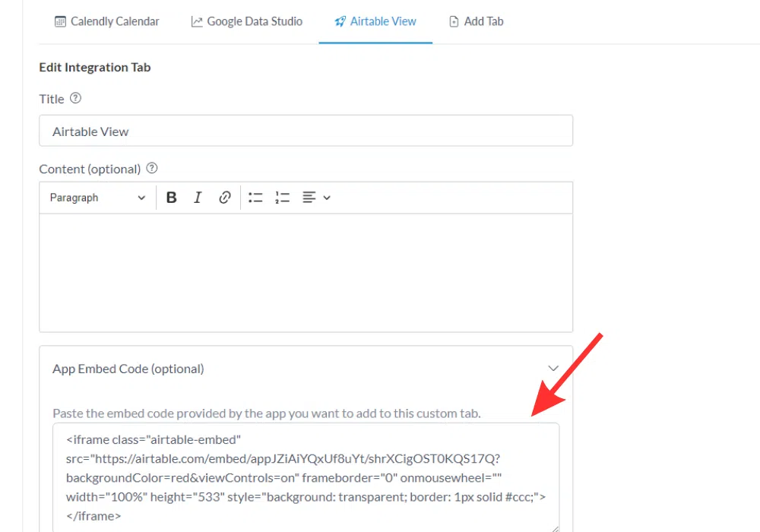Click the Add Tab page-plus icon

coord(454,21)
